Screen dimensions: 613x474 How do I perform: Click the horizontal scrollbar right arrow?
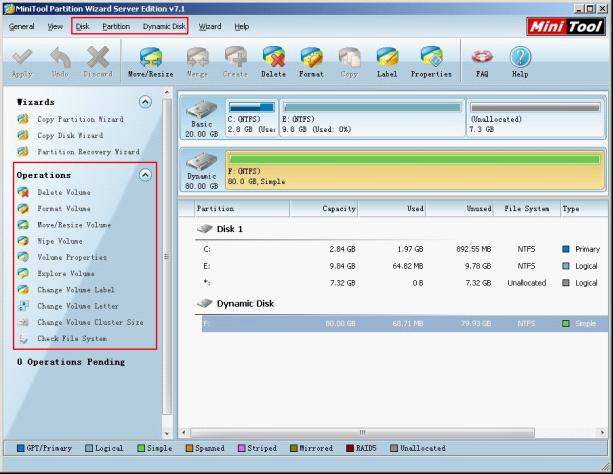pyautogui.click(x=602, y=433)
